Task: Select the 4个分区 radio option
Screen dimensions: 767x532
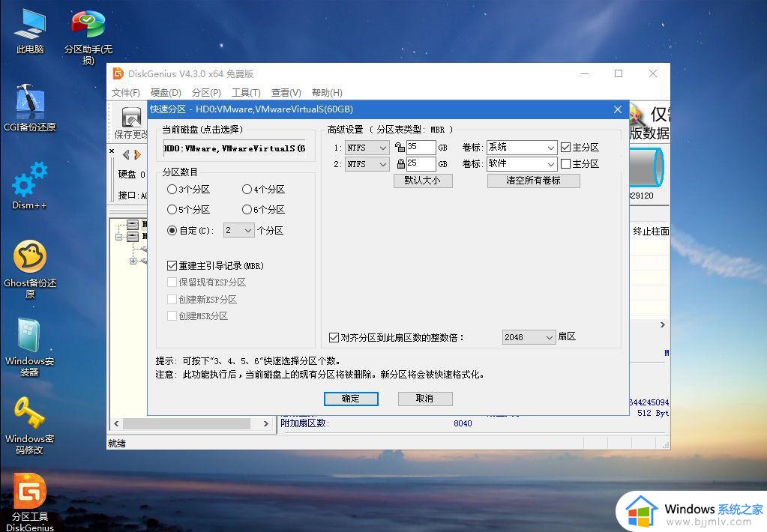Action: click(x=264, y=190)
